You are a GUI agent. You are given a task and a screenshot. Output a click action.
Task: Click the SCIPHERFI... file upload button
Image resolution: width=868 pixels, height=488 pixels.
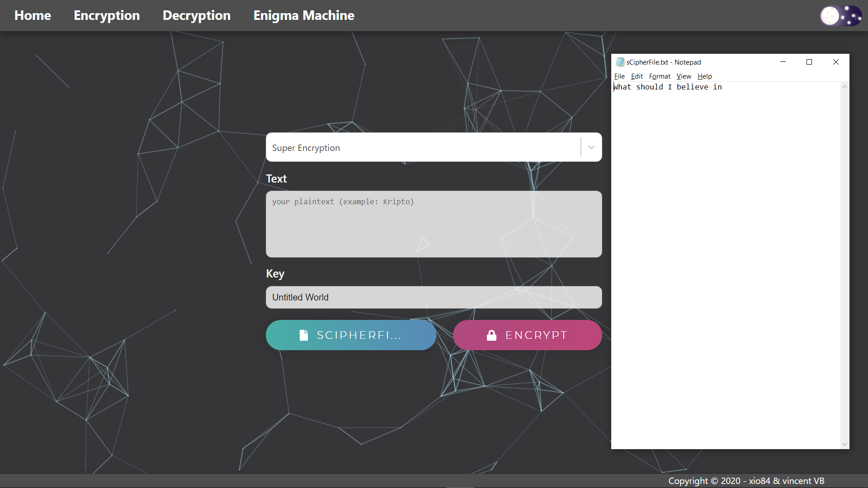351,335
